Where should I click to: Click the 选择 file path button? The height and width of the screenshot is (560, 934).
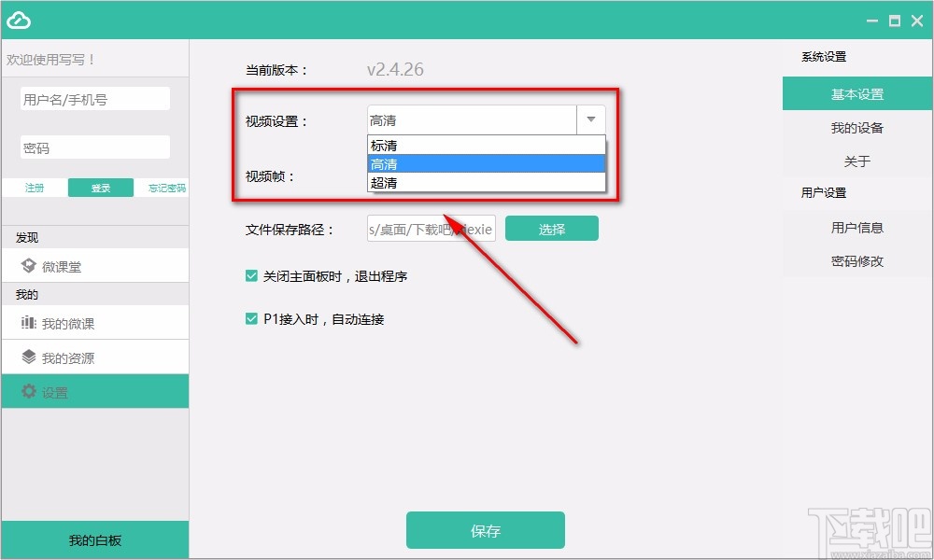(551, 228)
